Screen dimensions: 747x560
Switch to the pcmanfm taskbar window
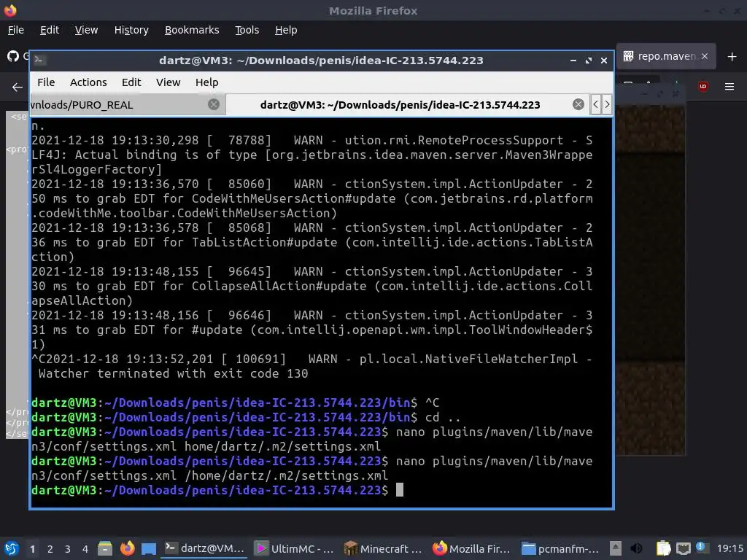560,548
